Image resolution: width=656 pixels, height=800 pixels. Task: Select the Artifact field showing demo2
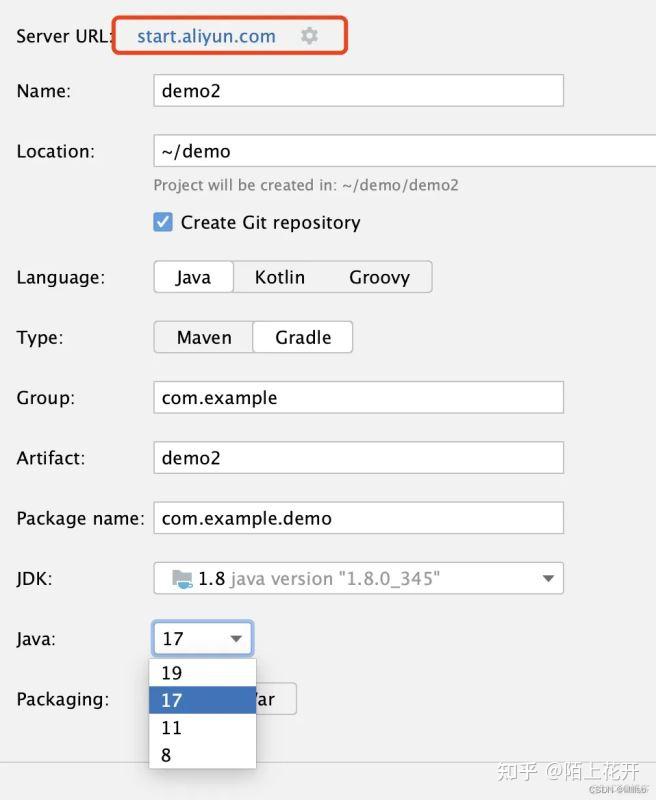[357, 457]
